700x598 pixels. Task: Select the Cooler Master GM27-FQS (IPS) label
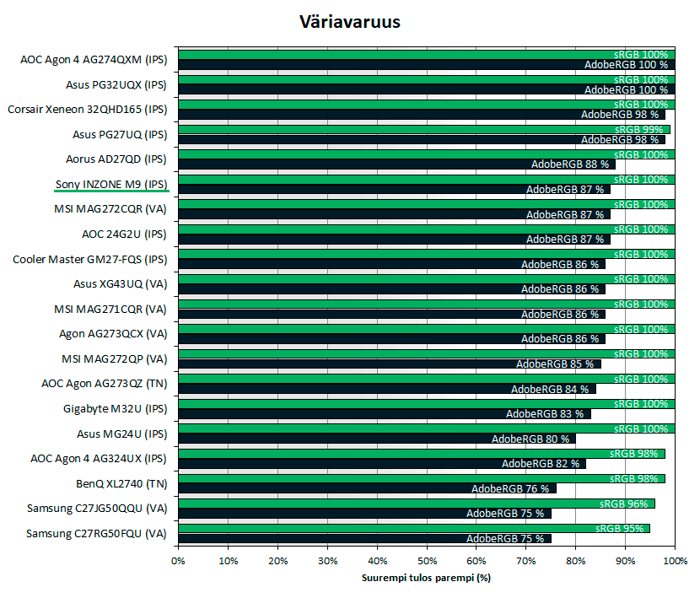pyautogui.click(x=89, y=260)
